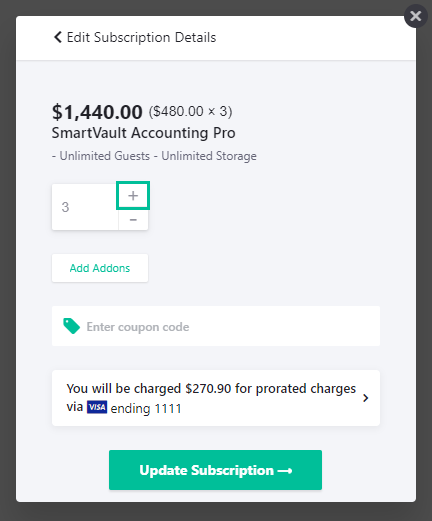Click the 'ending 1111' card text
This screenshot has height=521, width=432.
[x=146, y=408]
